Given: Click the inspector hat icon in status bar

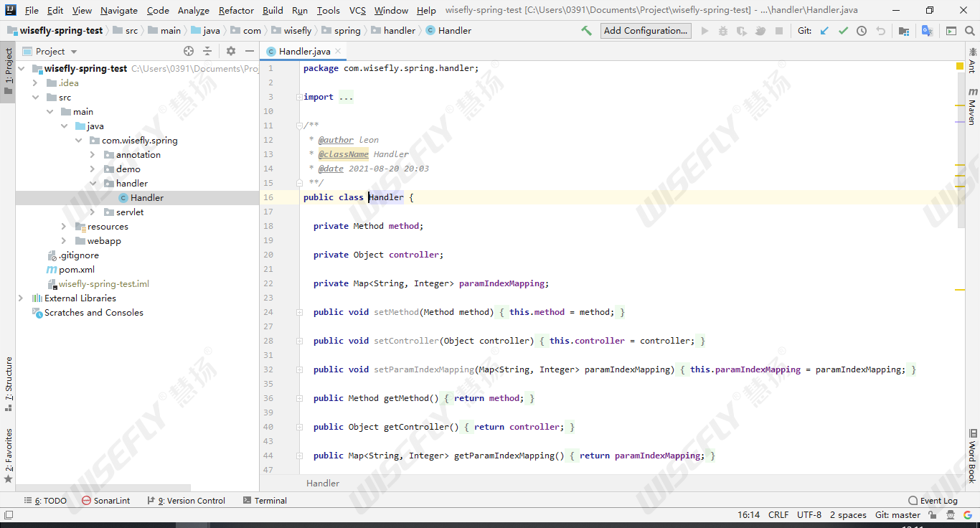Looking at the screenshot, I should (951, 515).
